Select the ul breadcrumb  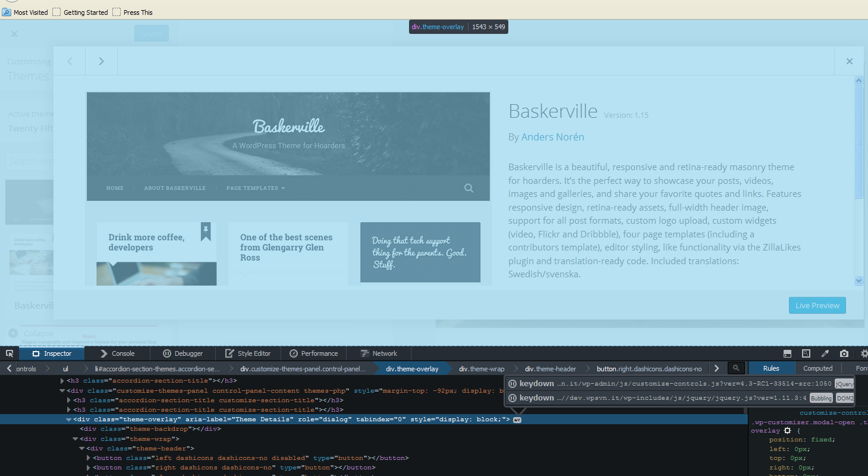[x=65, y=369]
